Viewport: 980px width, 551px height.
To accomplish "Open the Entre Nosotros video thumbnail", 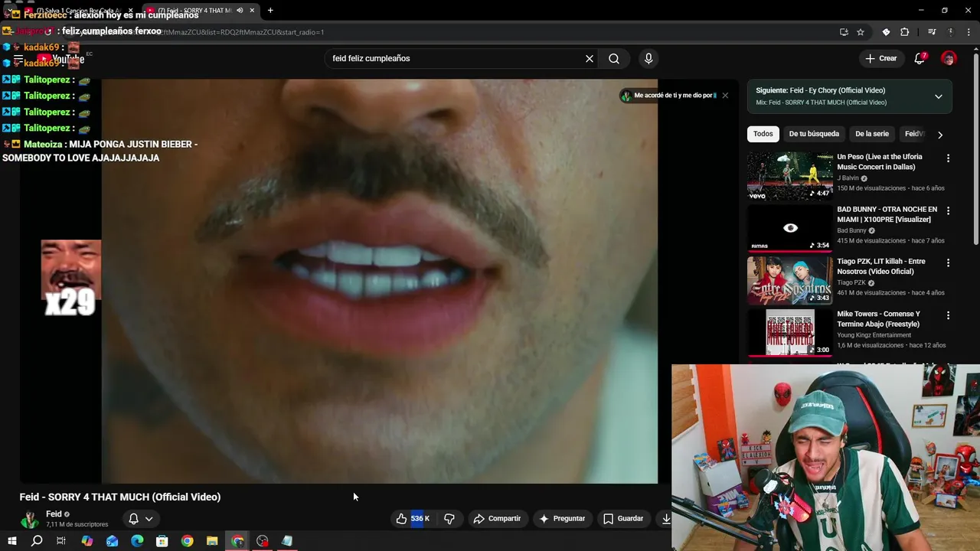I will [x=789, y=280].
